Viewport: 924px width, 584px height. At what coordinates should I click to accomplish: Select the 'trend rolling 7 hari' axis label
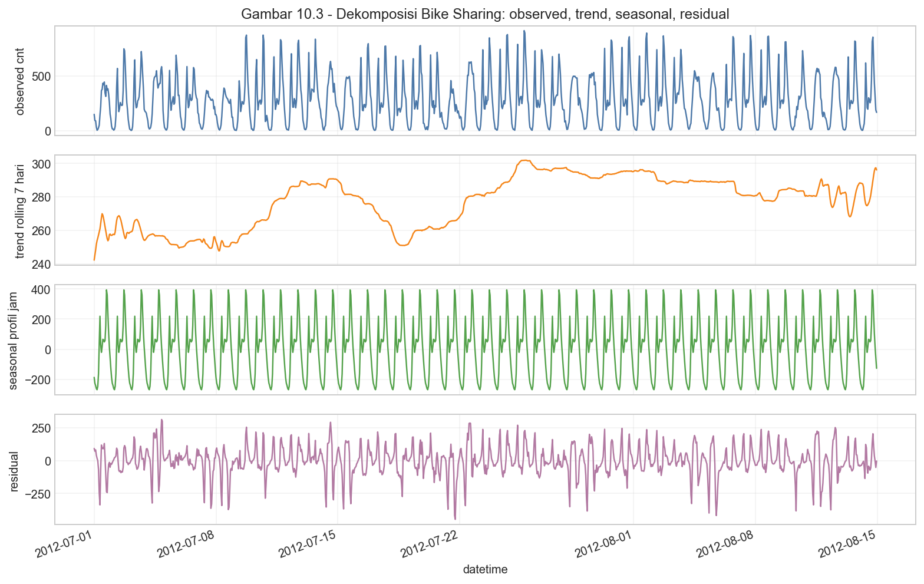[20, 210]
